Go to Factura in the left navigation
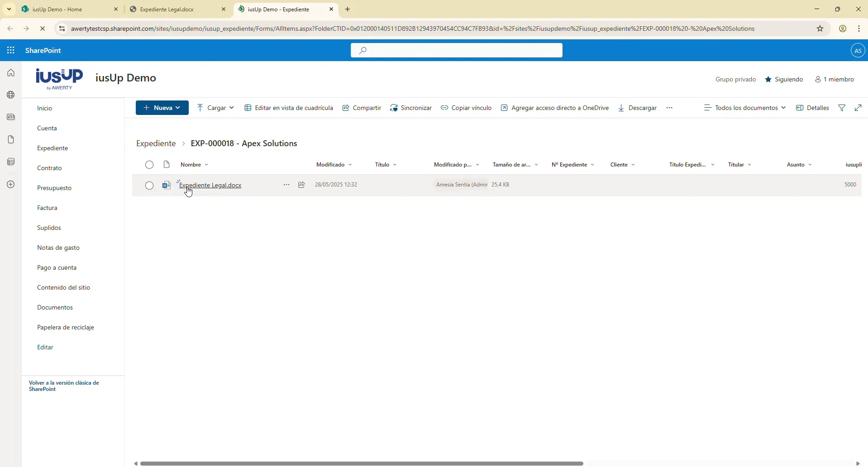 pyautogui.click(x=48, y=208)
